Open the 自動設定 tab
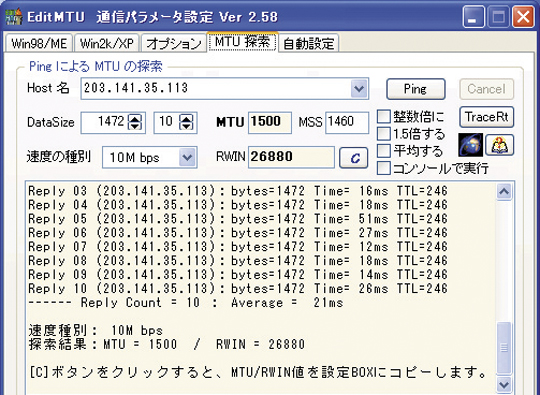540x395 pixels. pos(309,43)
